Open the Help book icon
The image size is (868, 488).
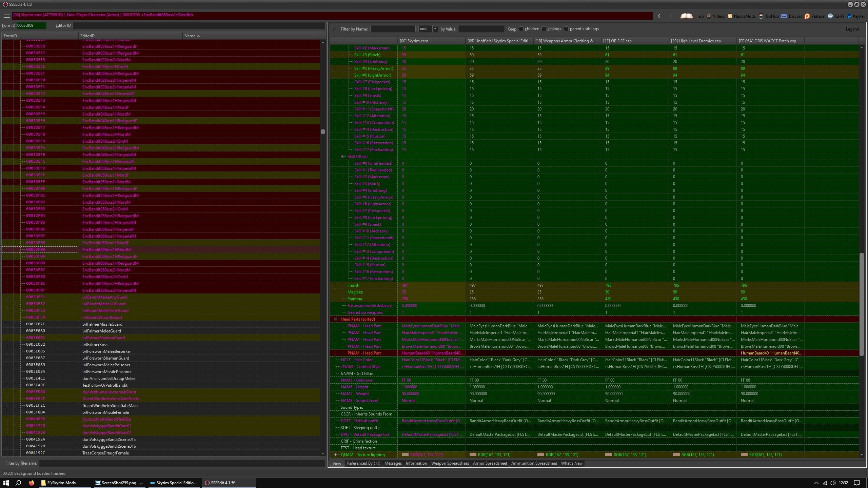(x=687, y=16)
